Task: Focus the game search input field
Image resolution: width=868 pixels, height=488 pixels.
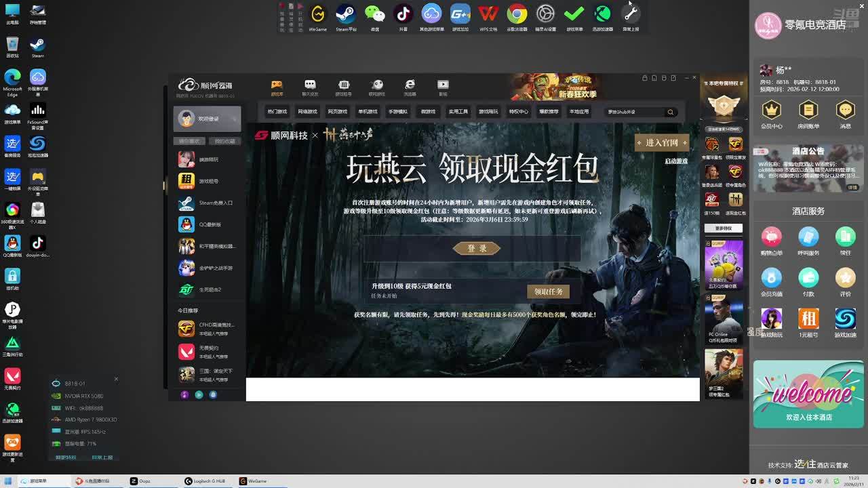Action: (x=634, y=112)
